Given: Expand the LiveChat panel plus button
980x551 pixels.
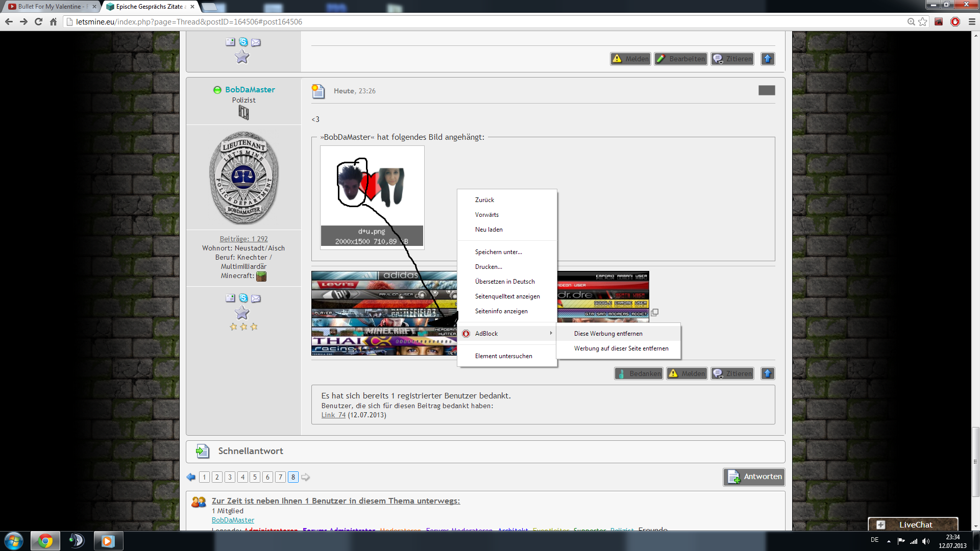Looking at the screenshot, I should click(880, 524).
